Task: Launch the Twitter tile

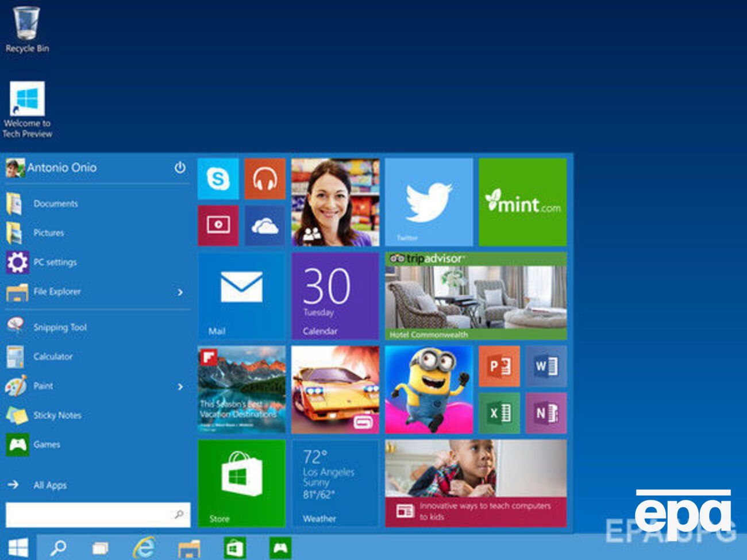Action: tap(429, 202)
